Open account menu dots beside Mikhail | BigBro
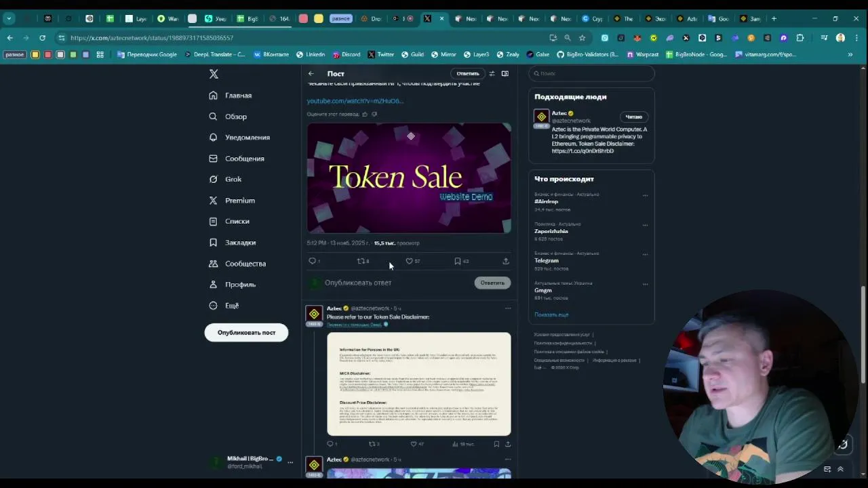 coord(290,462)
